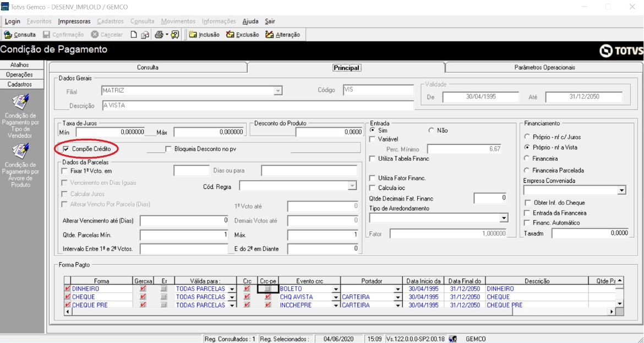Image resolution: width=644 pixels, height=343 pixels.
Task: Click the Taxa de Juros Máx field
Action: tap(210, 132)
